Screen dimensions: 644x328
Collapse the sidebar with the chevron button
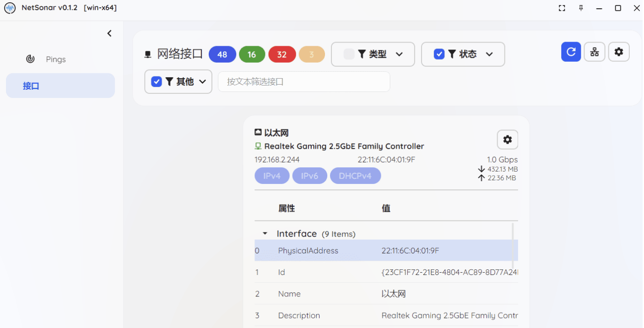(x=109, y=33)
